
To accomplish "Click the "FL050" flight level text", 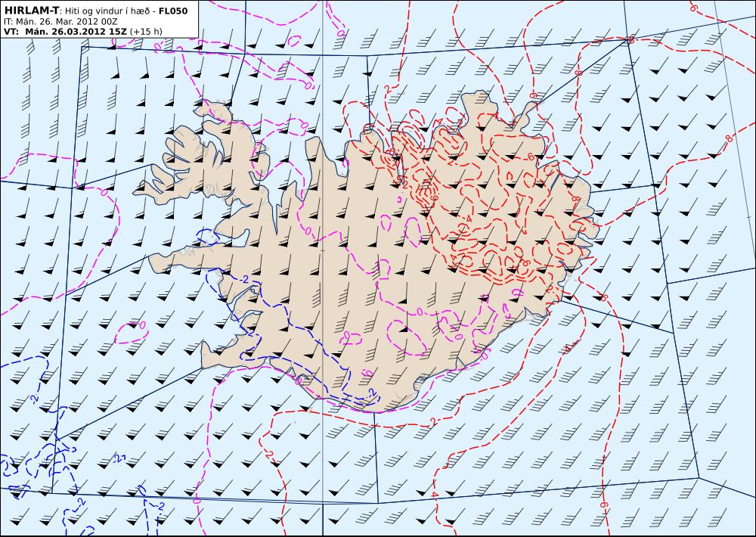I will click(173, 11).
